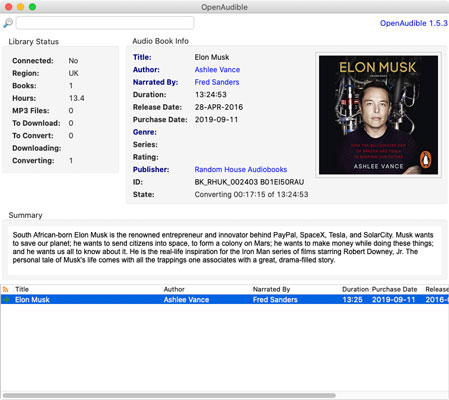449x400 pixels.
Task: Sort the table by Narrated By column
Action: pyautogui.click(x=271, y=289)
